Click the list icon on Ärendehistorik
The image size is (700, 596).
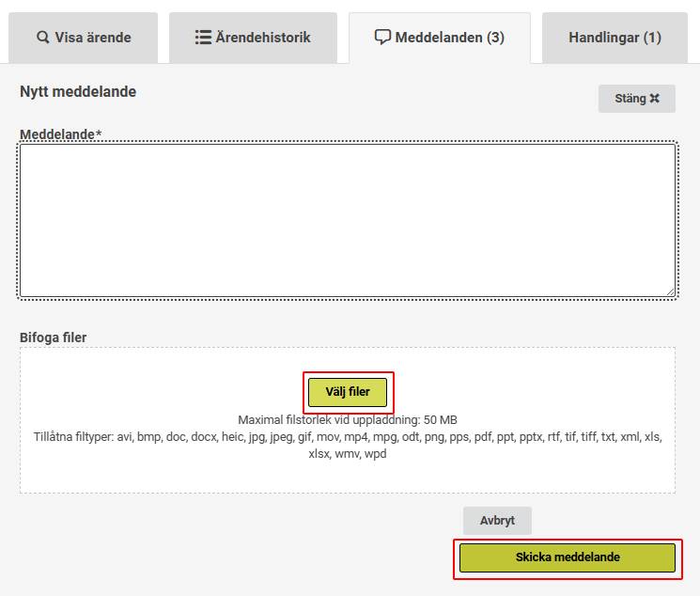click(203, 39)
